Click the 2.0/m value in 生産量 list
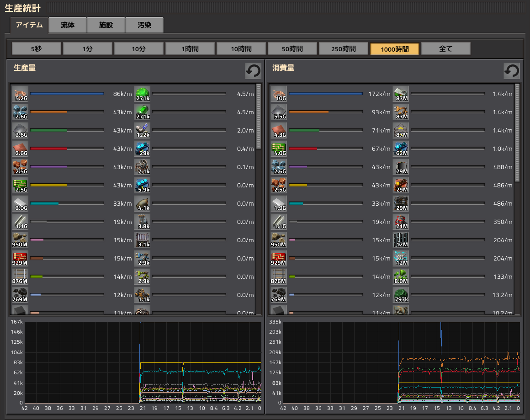The width and height of the screenshot is (530, 420). point(245,130)
